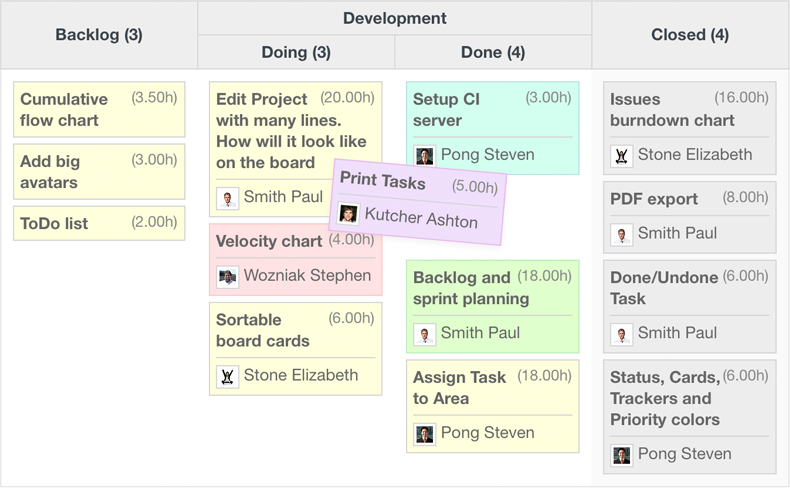Open the Add big avatars task
The image size is (790, 488).
pyautogui.click(x=50, y=172)
